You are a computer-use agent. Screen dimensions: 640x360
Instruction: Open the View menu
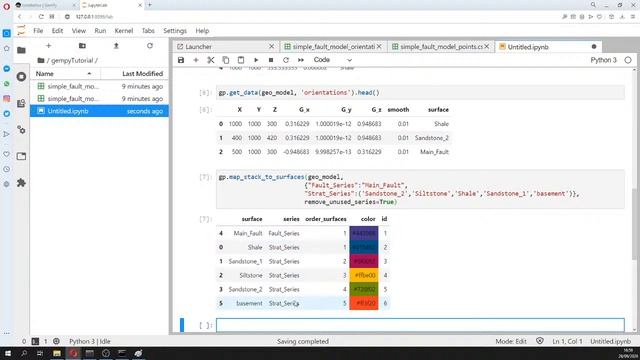coord(79,31)
